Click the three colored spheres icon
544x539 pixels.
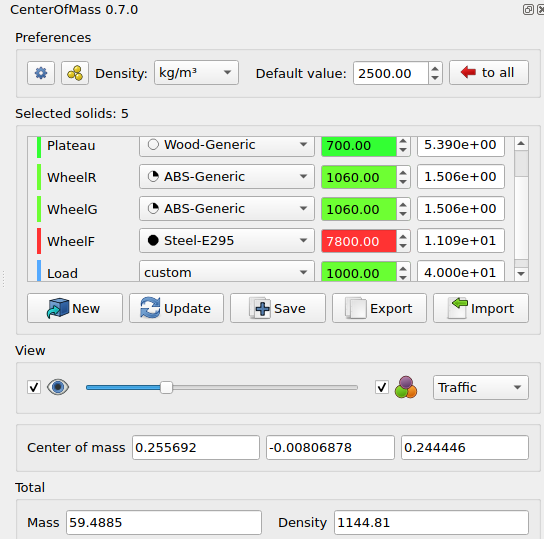coord(406,387)
